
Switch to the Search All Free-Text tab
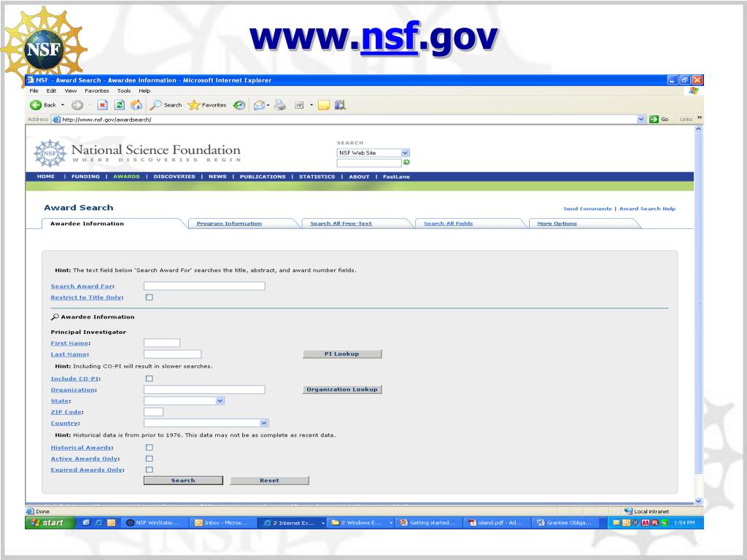click(341, 223)
